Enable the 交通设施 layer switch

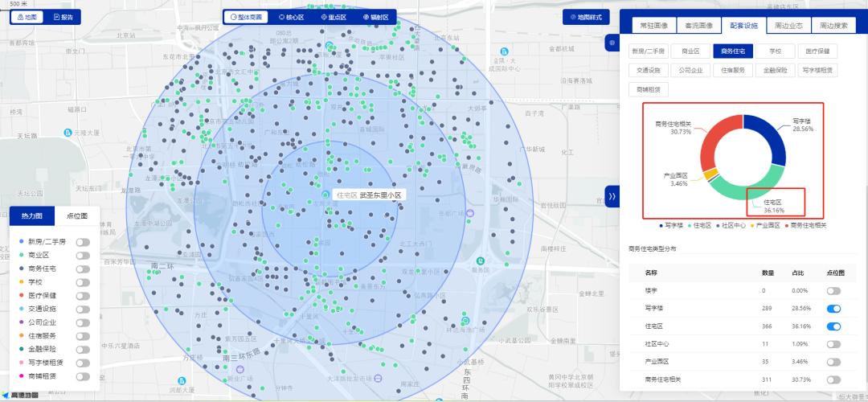click(83, 309)
